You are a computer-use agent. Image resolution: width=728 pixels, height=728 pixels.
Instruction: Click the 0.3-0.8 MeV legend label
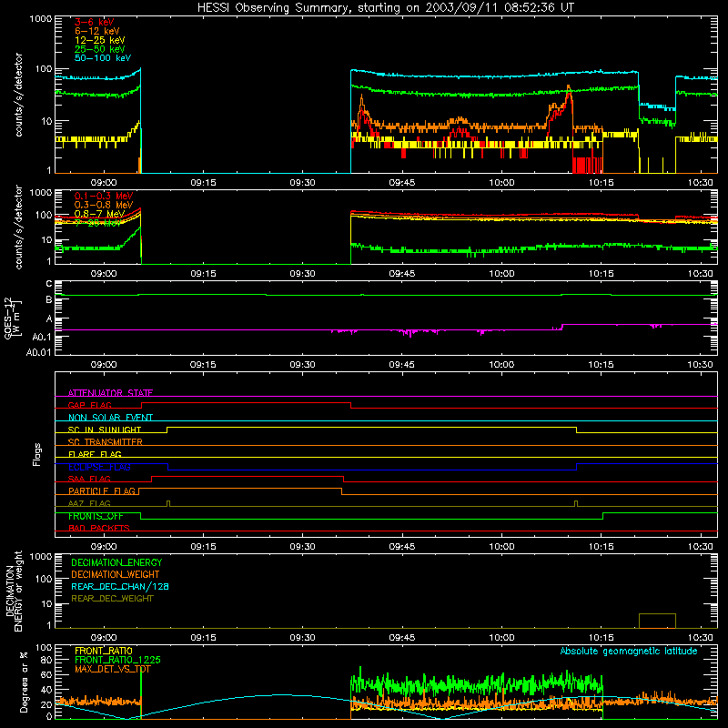pos(104,205)
